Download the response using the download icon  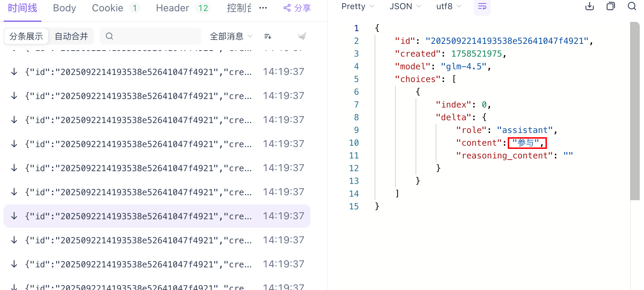590,6
